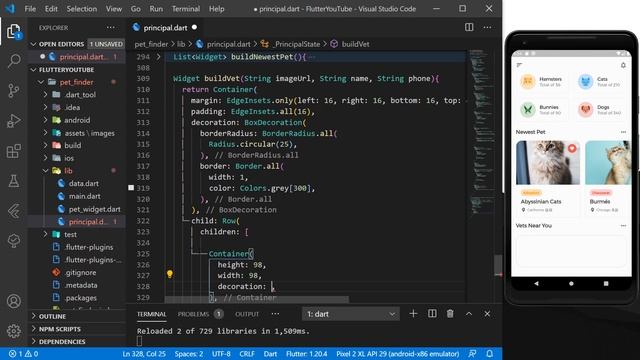Add a new terminal with plus icon
640x360 pixels.
point(413,313)
